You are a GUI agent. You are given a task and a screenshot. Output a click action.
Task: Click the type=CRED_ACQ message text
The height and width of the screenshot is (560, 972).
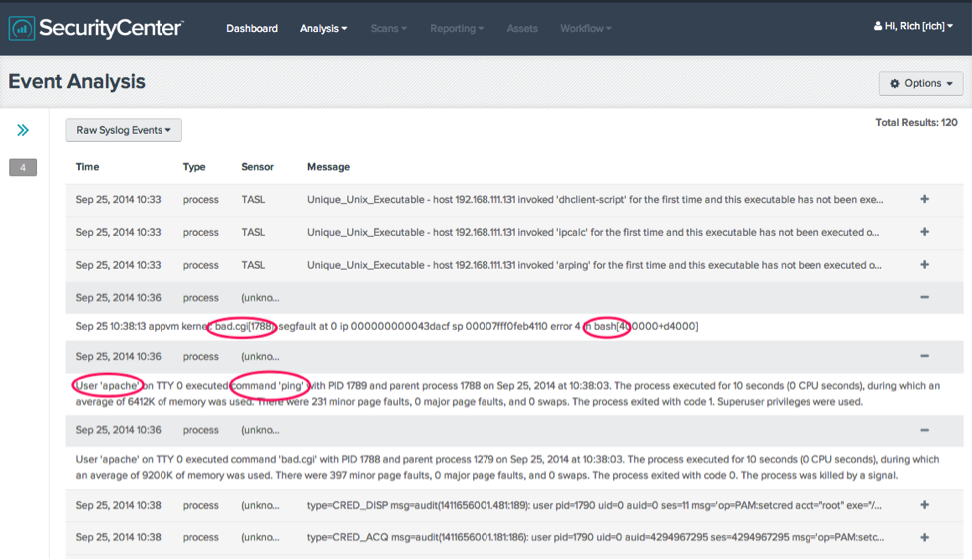click(596, 538)
